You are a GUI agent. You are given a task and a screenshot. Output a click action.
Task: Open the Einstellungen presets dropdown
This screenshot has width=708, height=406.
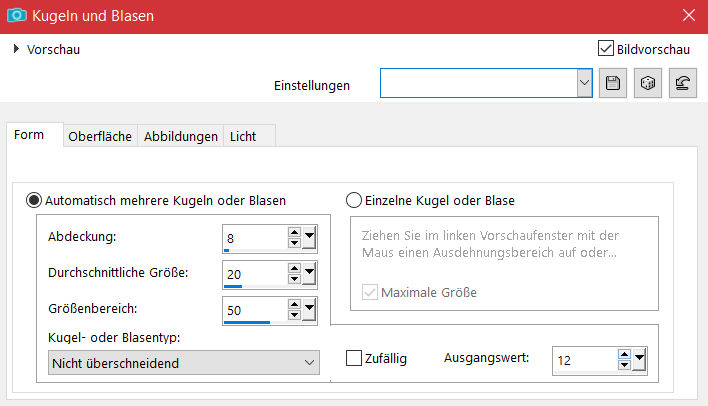click(x=584, y=84)
